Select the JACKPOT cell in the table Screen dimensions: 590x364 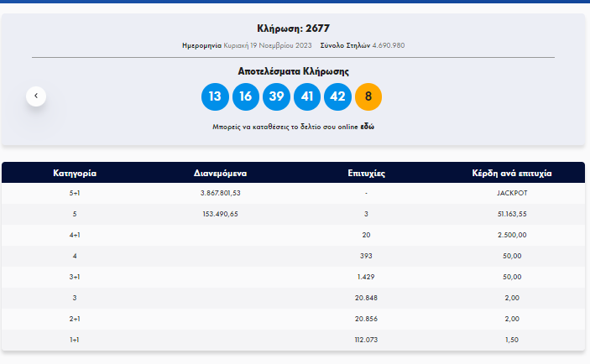(x=512, y=193)
